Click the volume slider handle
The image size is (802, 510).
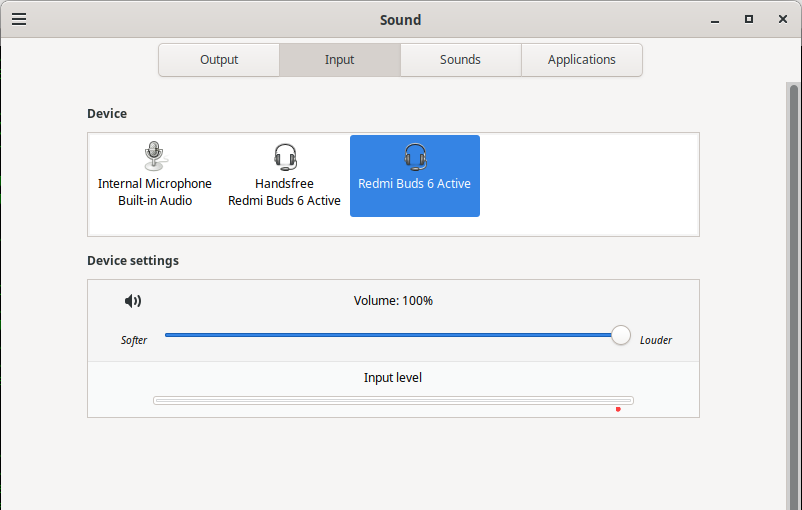621,335
